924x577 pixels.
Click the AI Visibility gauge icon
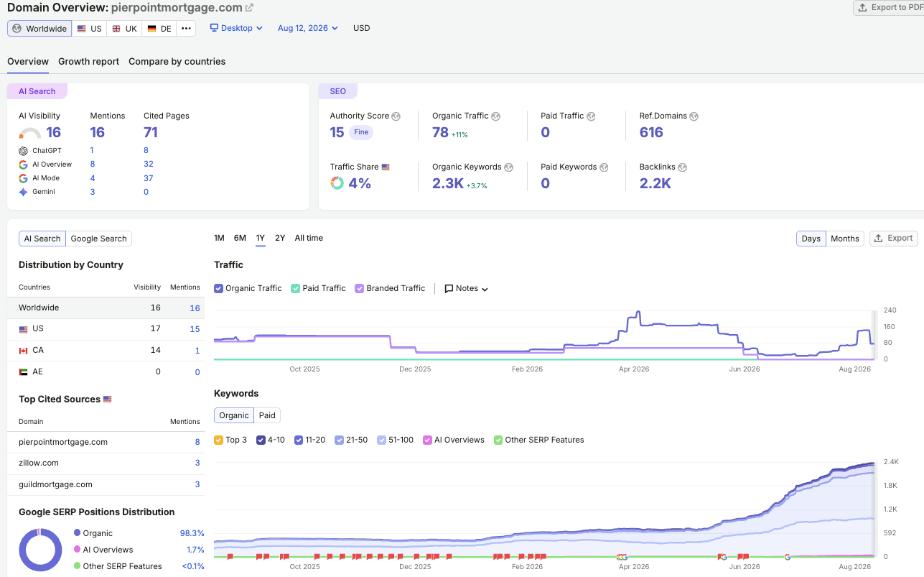30,133
